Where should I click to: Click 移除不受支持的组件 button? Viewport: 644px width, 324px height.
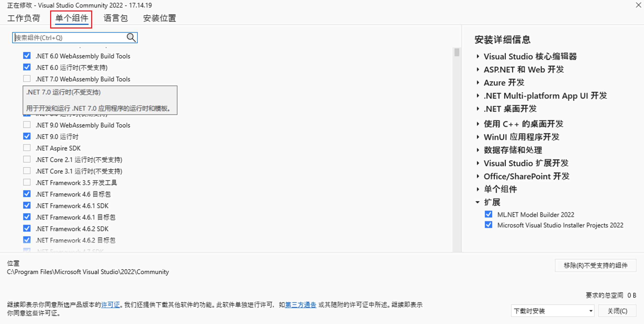595,265
